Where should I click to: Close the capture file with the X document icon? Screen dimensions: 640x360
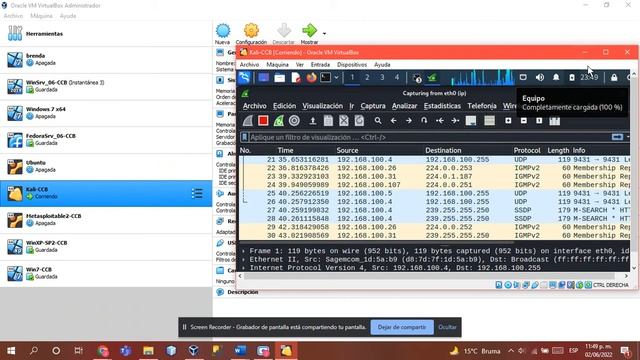point(344,121)
